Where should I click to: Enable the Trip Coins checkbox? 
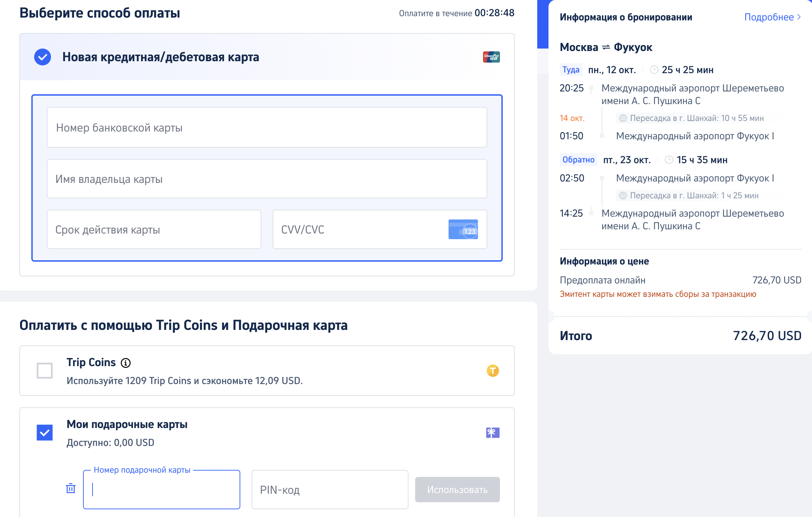(x=45, y=370)
